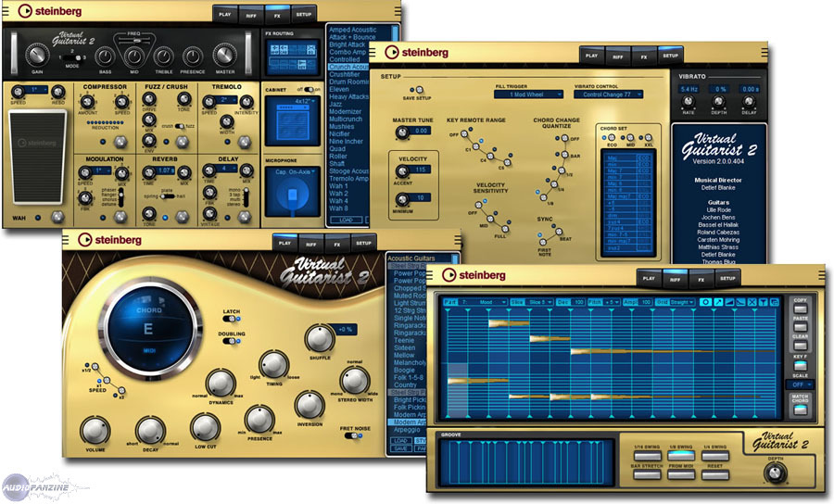The image size is (834, 504).
Task: Open the Slice dropdown in Riff editor
Action: click(x=540, y=302)
